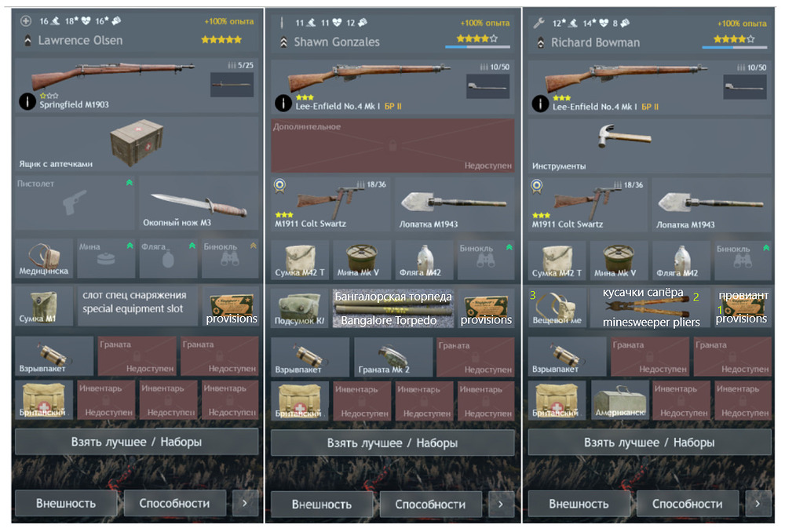
Task: Open Внешность for Lawrence Olsen
Action: coord(66,503)
